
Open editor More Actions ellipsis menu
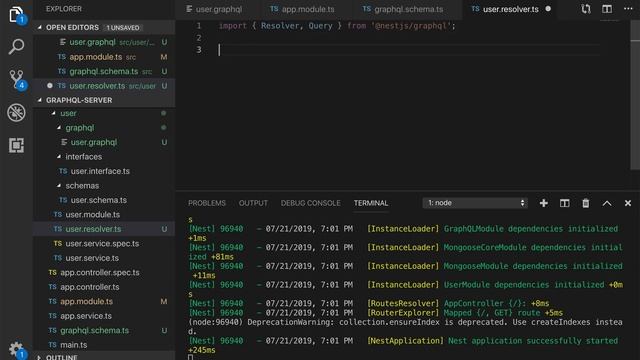coord(628,9)
